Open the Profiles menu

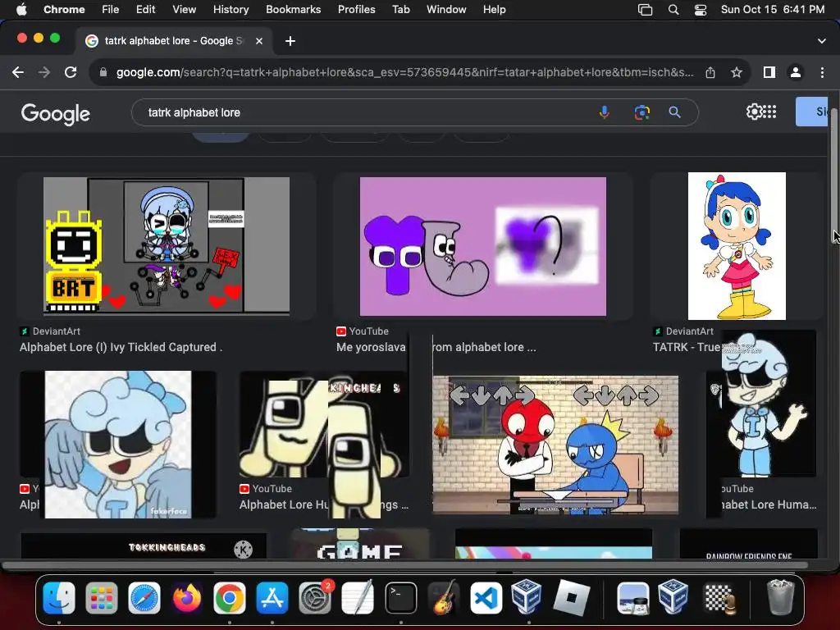pos(356,9)
